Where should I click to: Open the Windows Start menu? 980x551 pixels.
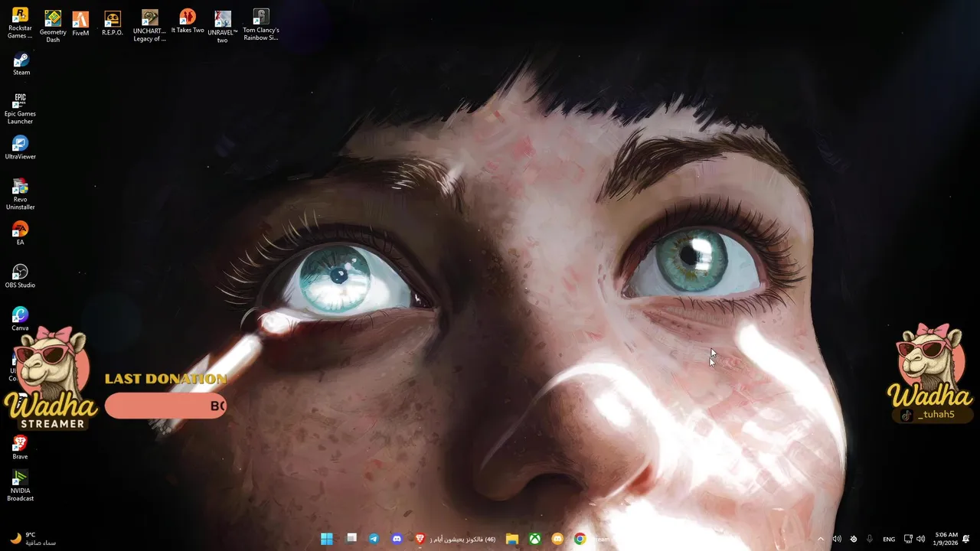point(327,539)
